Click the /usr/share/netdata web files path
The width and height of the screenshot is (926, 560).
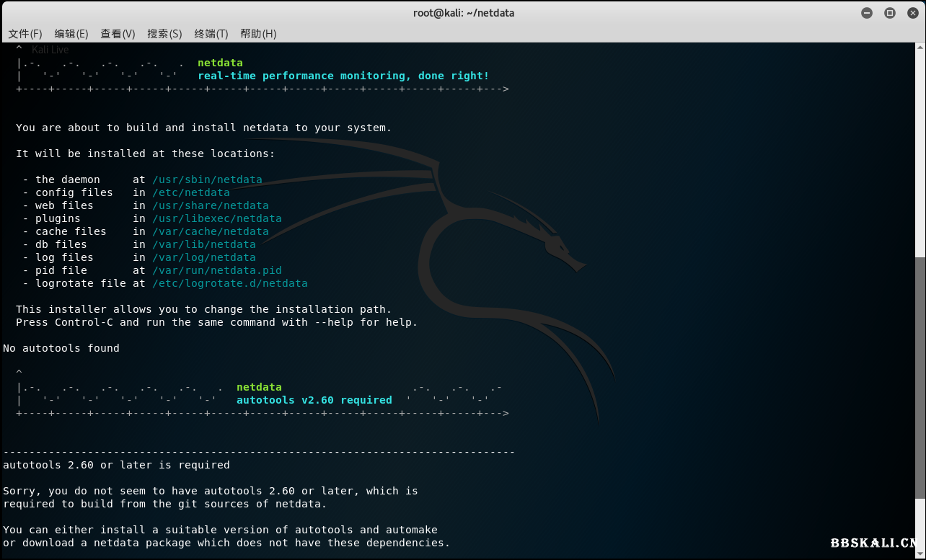point(211,205)
